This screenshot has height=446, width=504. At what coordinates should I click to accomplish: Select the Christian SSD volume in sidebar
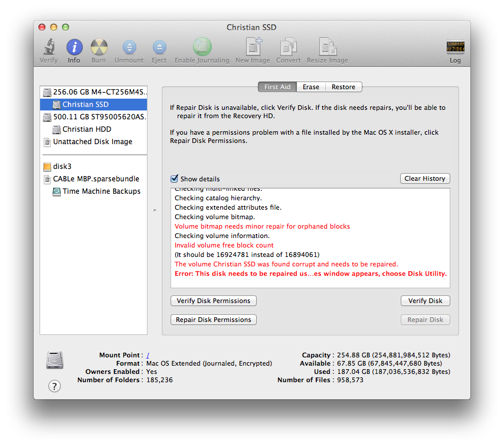point(94,104)
